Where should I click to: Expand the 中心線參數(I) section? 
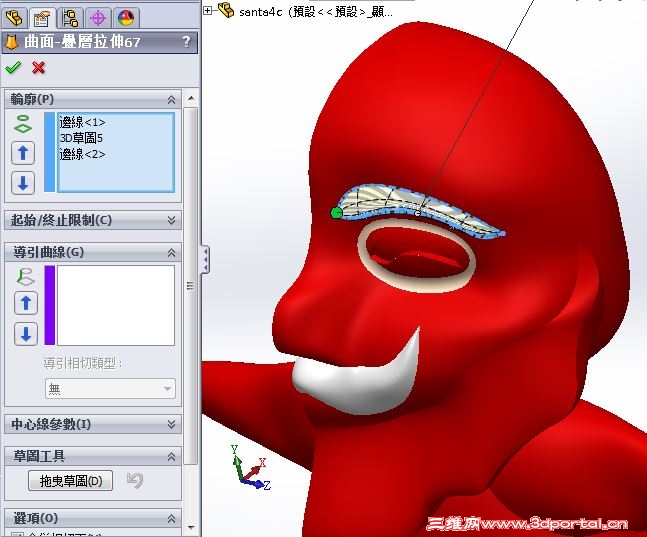pyautogui.click(x=171, y=424)
